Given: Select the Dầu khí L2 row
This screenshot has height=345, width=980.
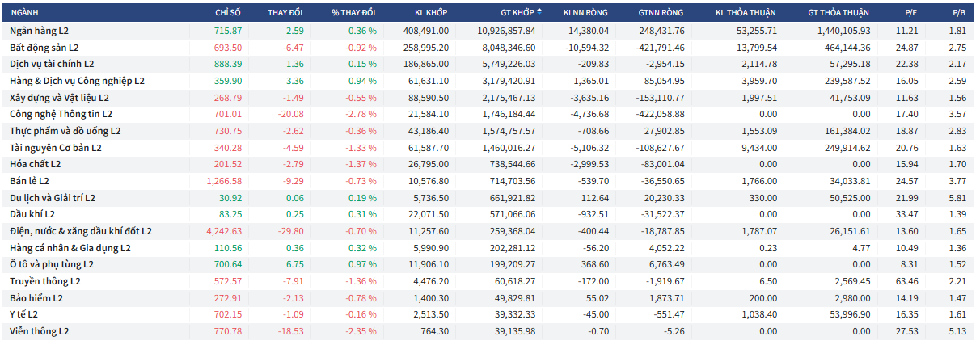Looking at the screenshot, I should 32,214.
